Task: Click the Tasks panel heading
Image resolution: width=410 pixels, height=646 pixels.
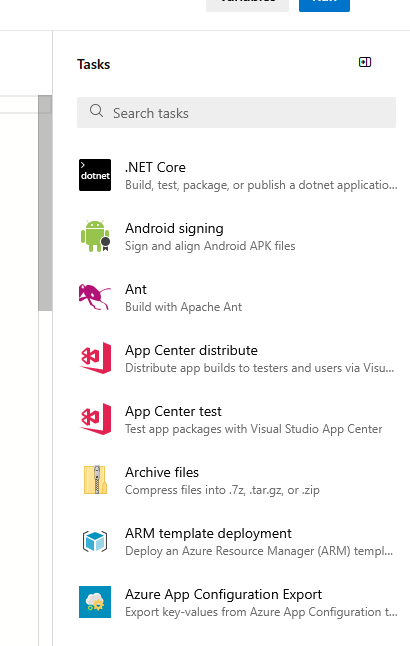Action: [94, 64]
